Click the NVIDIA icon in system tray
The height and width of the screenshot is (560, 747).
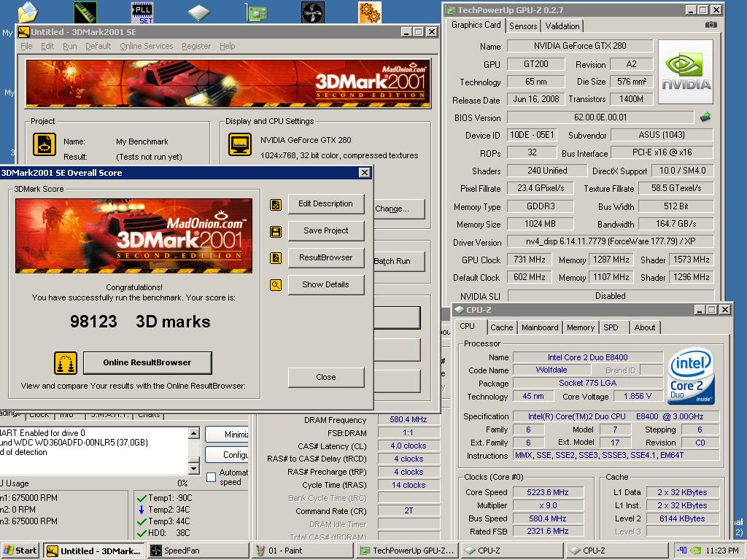pyautogui.click(x=695, y=551)
